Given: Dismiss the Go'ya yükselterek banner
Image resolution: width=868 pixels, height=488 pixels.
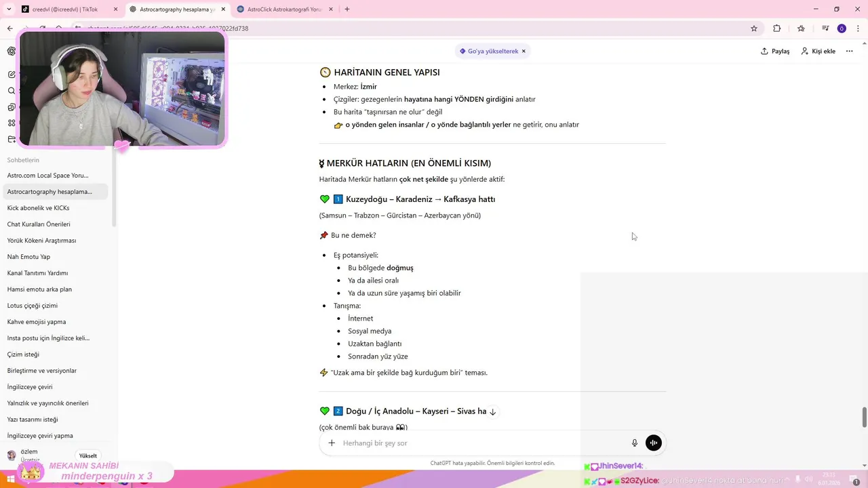Looking at the screenshot, I should pos(524,52).
